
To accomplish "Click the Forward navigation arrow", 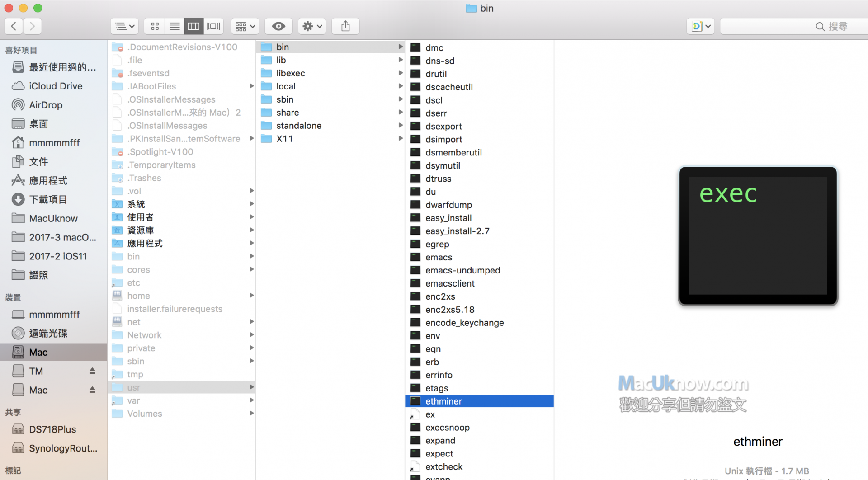I will 32,26.
